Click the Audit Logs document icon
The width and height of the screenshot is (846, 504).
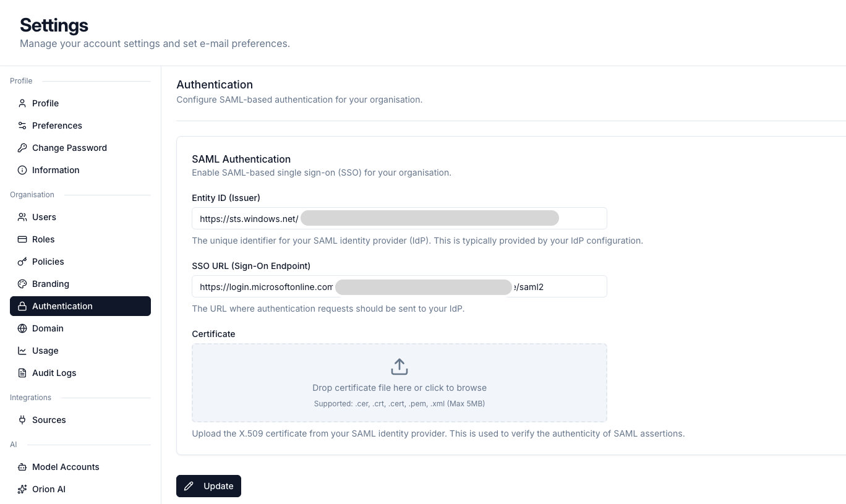click(x=21, y=373)
